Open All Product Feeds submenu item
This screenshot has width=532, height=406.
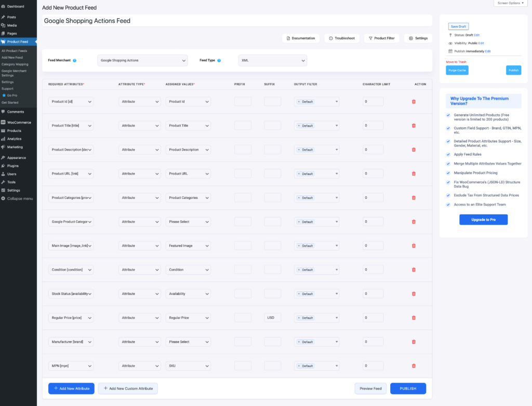coord(14,51)
